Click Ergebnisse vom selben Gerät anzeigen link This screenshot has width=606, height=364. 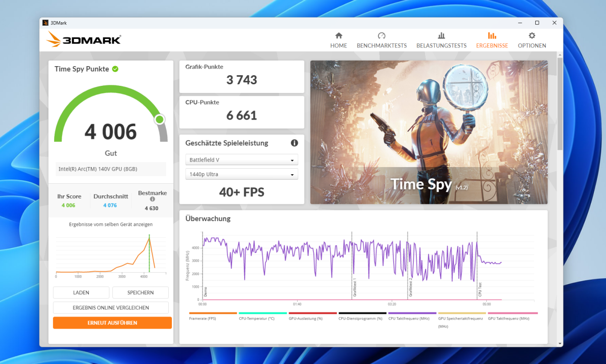[111, 224]
